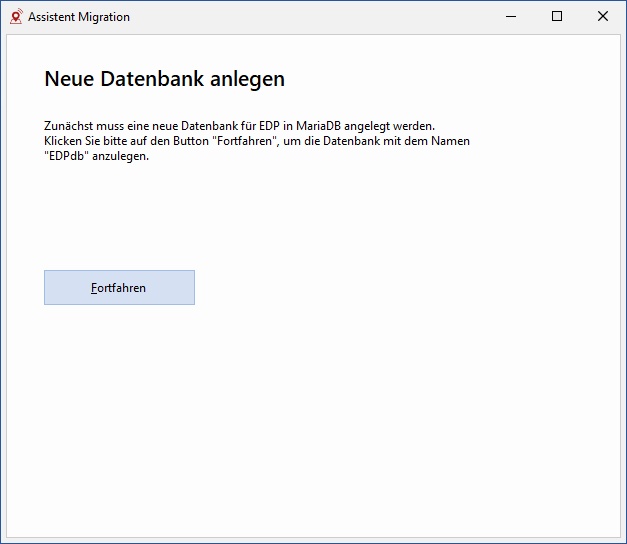Click the word "Neue" in the heading
This screenshot has width=627, height=544.
tap(68, 79)
